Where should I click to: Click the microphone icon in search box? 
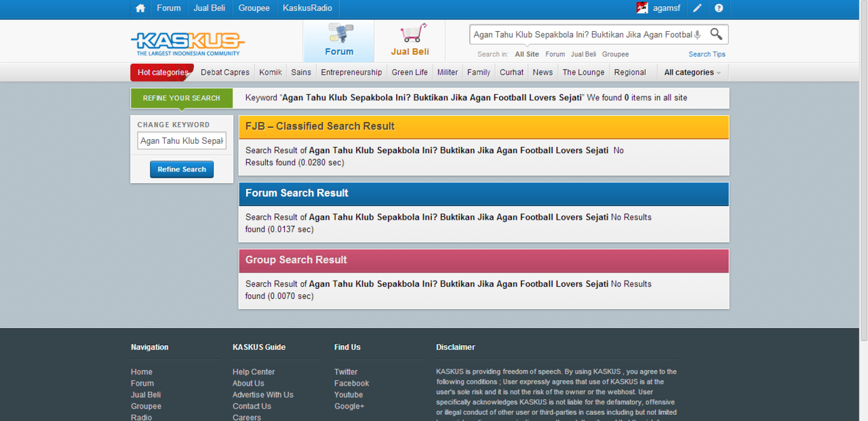click(x=698, y=35)
